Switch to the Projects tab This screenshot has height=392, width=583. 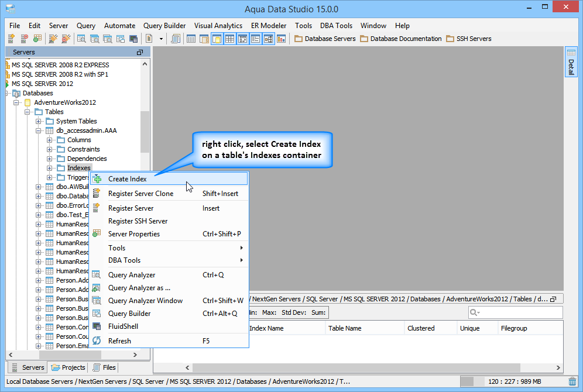(68, 367)
